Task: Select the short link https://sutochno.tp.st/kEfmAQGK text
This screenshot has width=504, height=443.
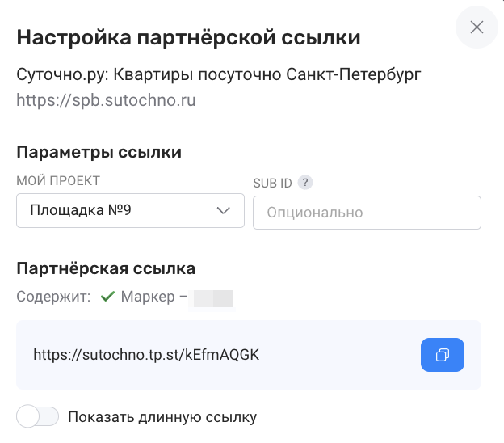Action: click(x=146, y=355)
